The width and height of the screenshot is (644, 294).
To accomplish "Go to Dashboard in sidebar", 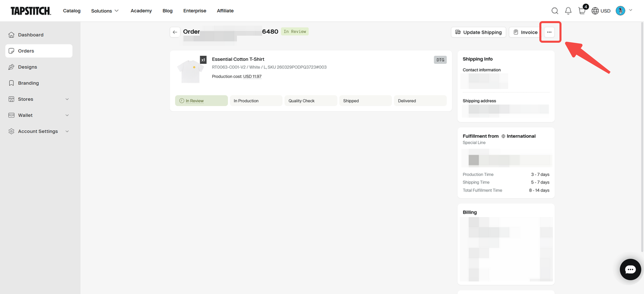I will 31,35.
